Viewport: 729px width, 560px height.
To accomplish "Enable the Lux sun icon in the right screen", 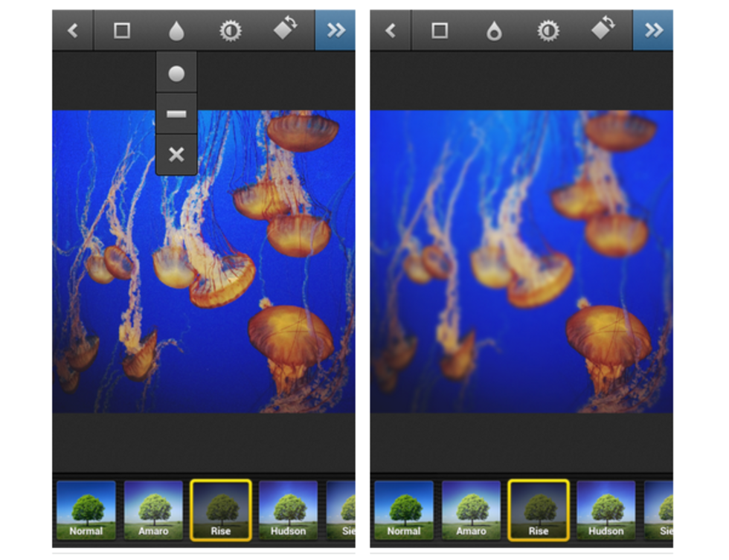I will tap(549, 30).
